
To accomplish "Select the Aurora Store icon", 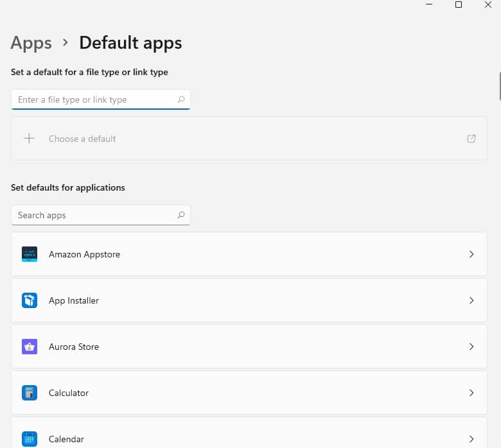I will click(30, 347).
